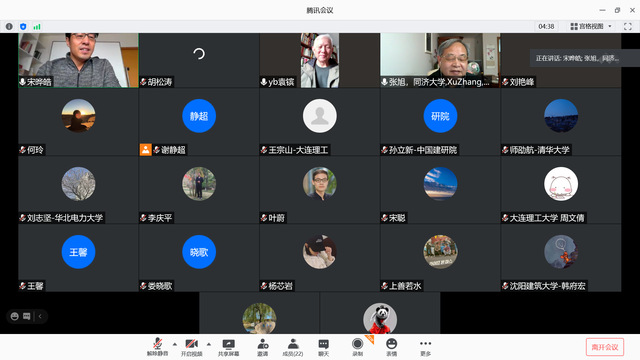
Task: Expand video options arrow
Action: point(209,344)
